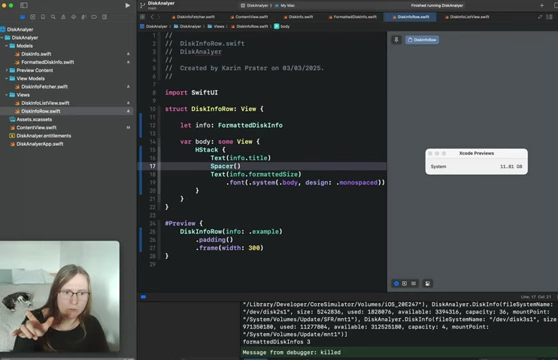Open the Report navigator
The width and height of the screenshot is (558, 360).
point(104,17)
